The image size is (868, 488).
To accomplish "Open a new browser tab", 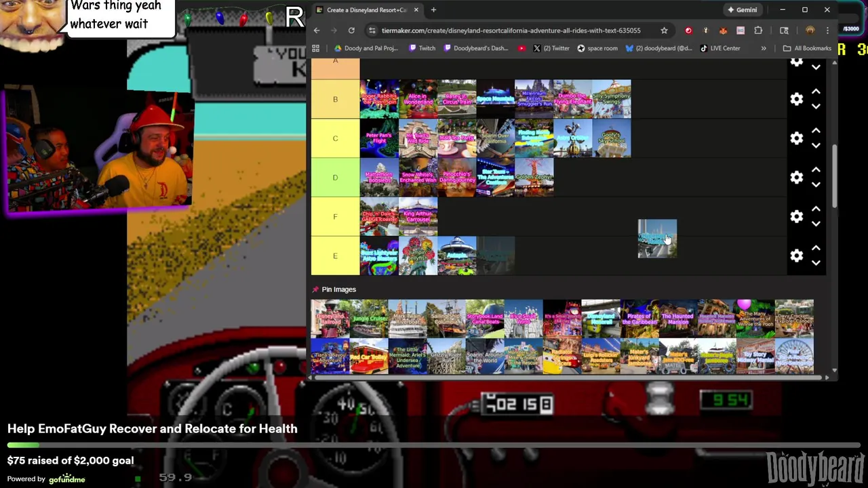I will pyautogui.click(x=433, y=9).
